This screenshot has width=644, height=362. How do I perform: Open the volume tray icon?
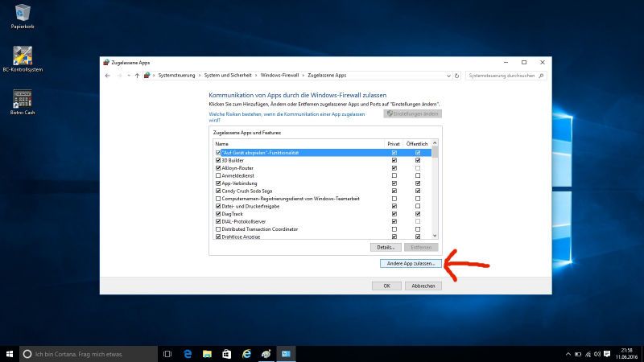(597, 354)
